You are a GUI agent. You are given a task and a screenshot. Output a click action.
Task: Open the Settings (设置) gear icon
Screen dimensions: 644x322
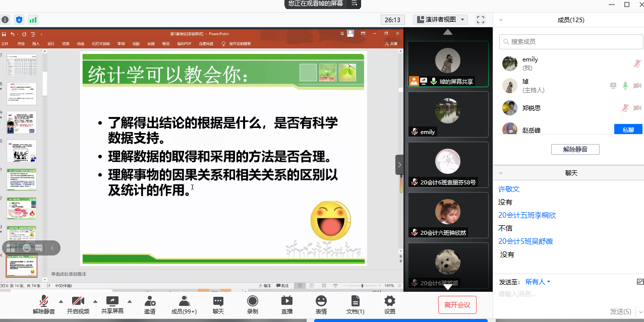(389, 305)
